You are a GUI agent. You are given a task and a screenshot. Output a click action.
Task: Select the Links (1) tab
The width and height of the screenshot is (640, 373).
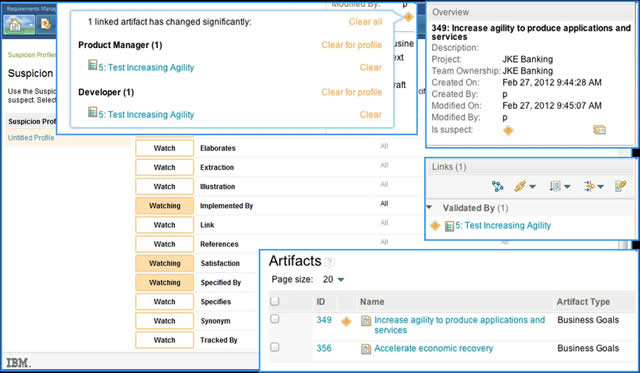(449, 167)
